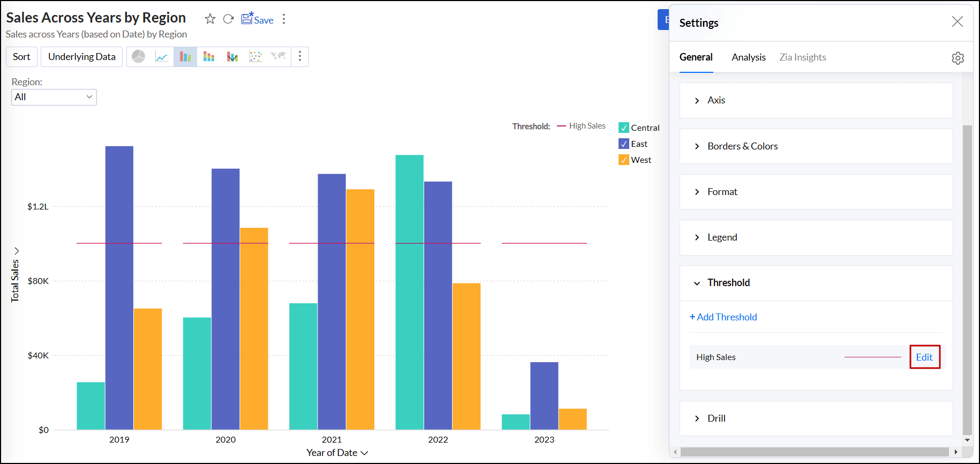
Task: Uncheck the Central legend checkbox
Action: tap(624, 128)
